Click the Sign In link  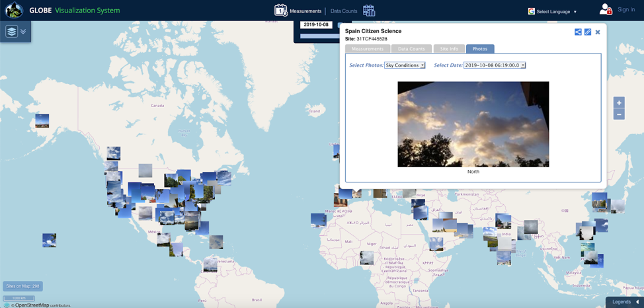click(x=625, y=10)
